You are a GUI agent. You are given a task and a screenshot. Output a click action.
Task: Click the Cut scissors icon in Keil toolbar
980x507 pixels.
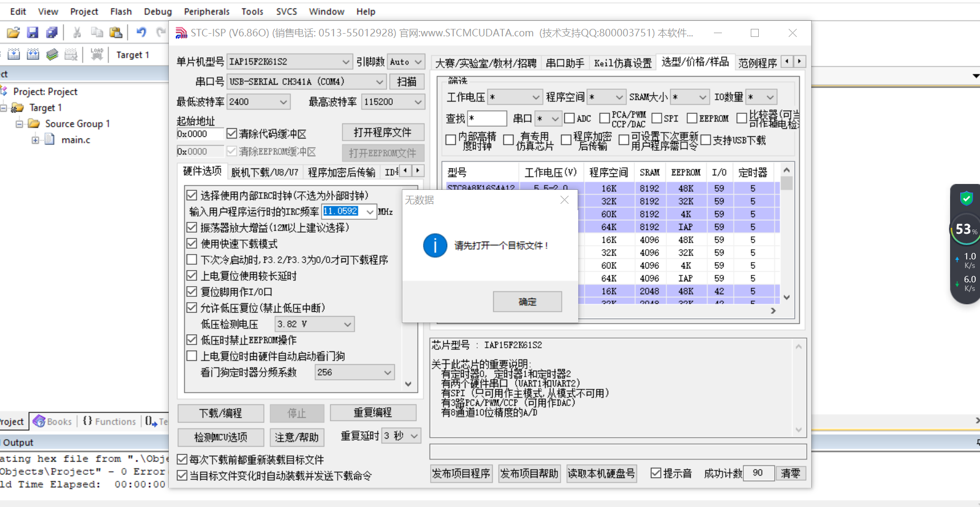click(77, 33)
